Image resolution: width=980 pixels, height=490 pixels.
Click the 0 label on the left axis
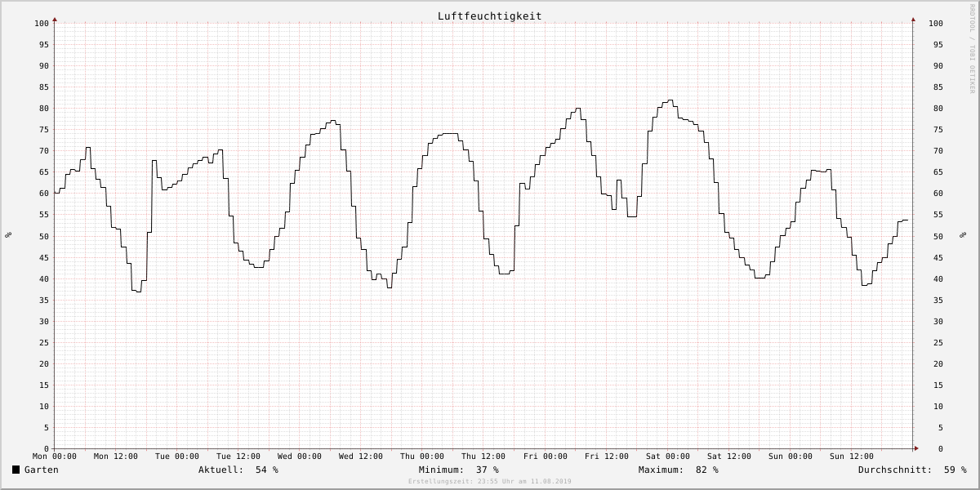click(x=47, y=449)
